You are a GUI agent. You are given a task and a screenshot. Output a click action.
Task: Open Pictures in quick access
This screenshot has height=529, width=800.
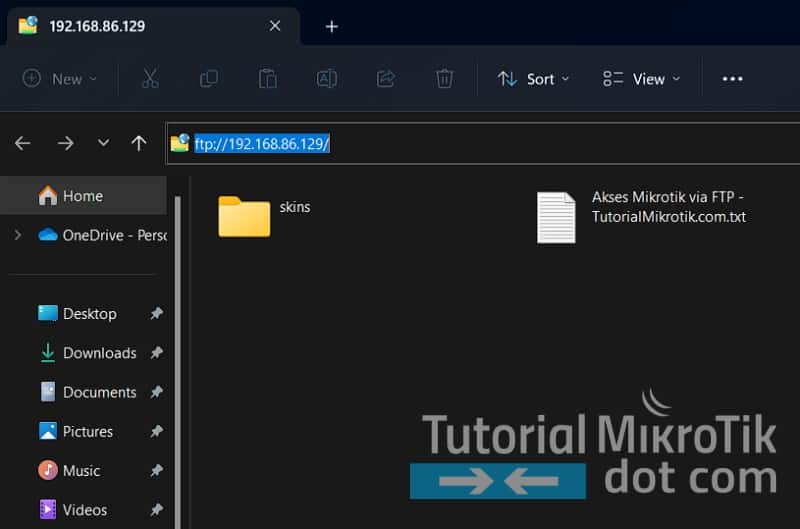pyautogui.click(x=76, y=431)
